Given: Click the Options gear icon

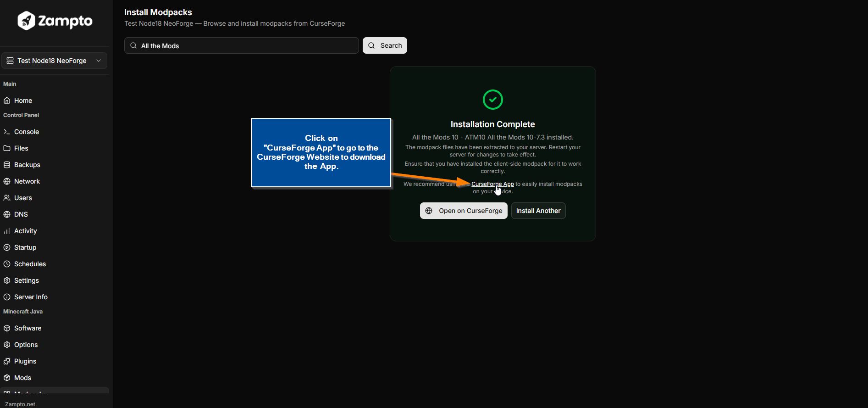Looking at the screenshot, I should 7,345.
